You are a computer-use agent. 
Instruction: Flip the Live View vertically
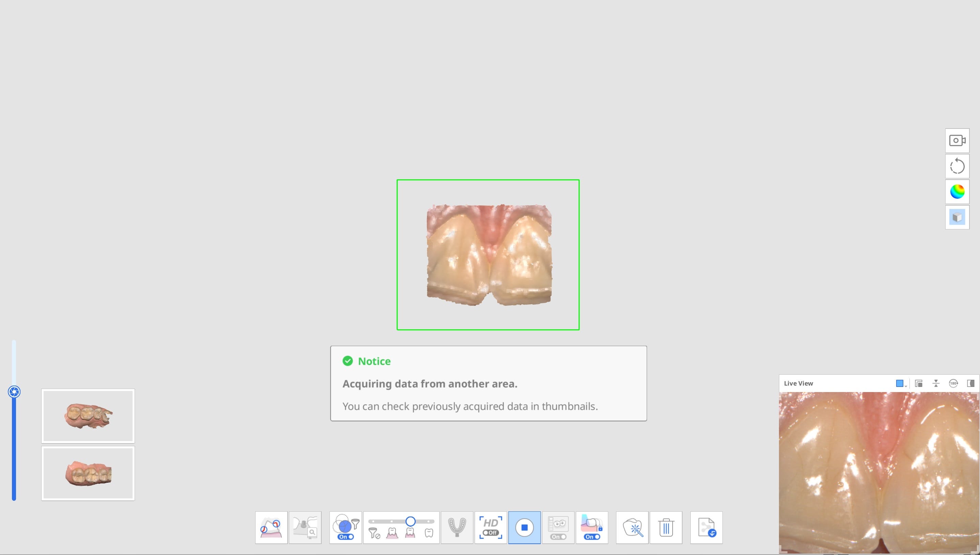point(936,383)
